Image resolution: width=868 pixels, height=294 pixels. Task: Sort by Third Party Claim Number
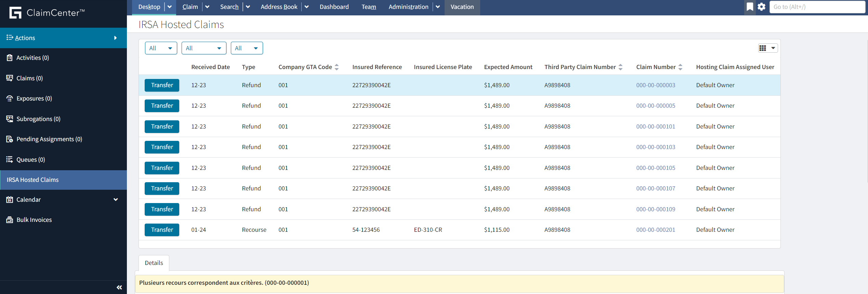point(620,67)
